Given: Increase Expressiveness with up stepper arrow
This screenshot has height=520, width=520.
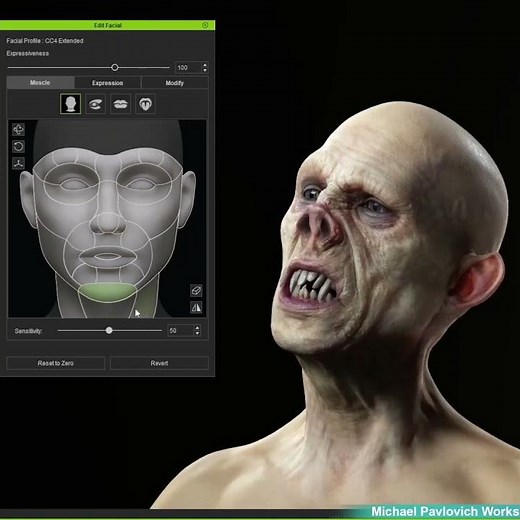Looking at the screenshot, I should point(205,65).
